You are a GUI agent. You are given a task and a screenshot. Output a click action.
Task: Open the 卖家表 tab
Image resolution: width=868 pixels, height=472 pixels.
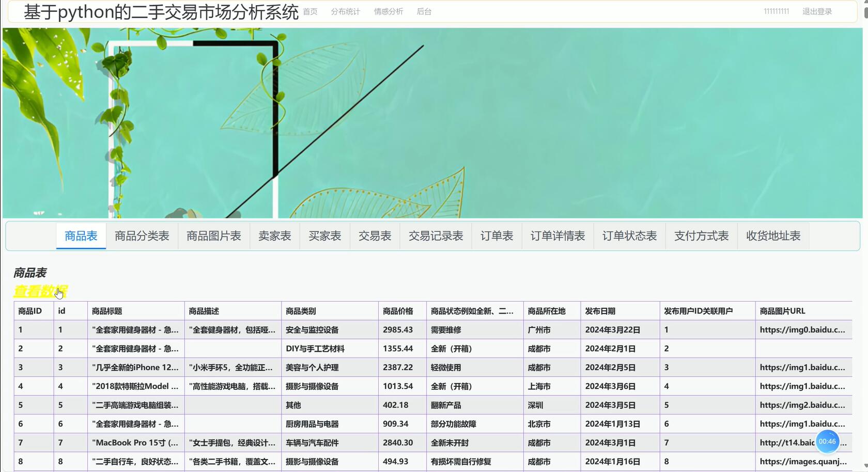(x=274, y=235)
